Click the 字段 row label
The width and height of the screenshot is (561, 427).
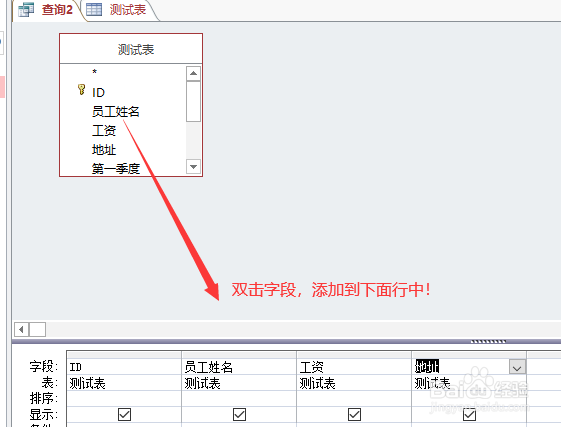coord(43,367)
